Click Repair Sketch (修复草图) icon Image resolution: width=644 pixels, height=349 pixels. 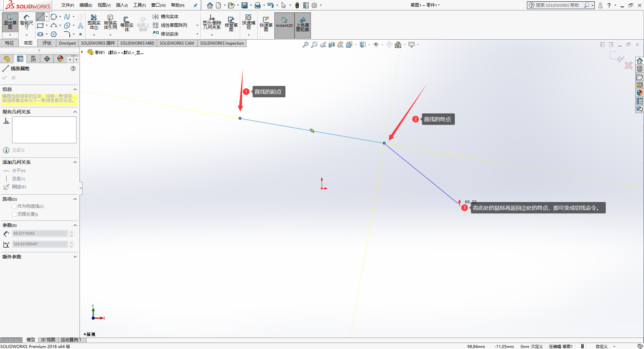[231, 23]
